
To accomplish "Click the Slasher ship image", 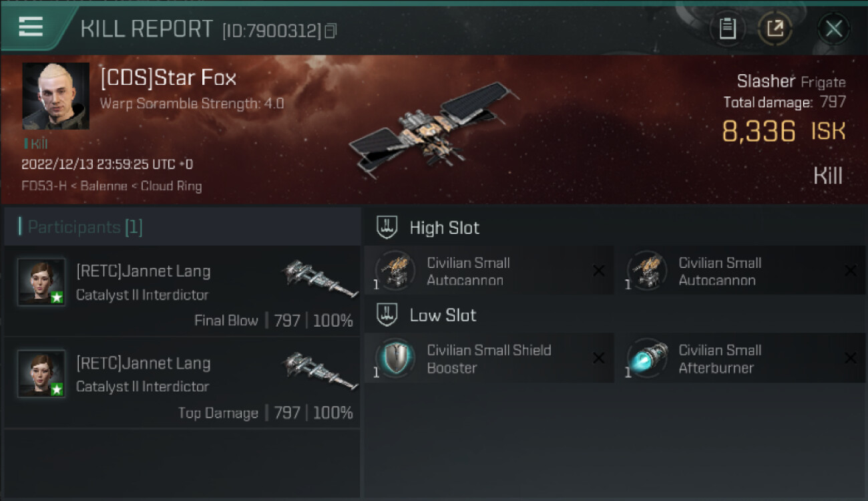I will tap(433, 128).
